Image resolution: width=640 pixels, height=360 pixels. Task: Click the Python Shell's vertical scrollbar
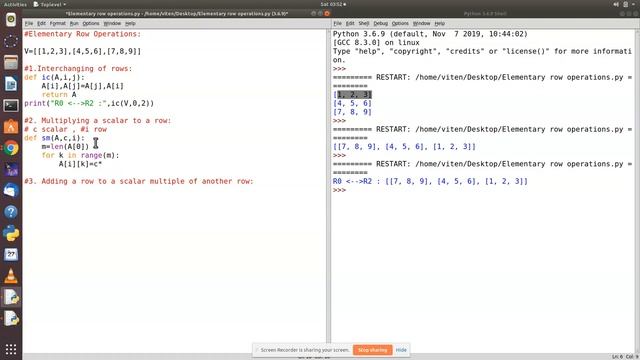(x=637, y=192)
